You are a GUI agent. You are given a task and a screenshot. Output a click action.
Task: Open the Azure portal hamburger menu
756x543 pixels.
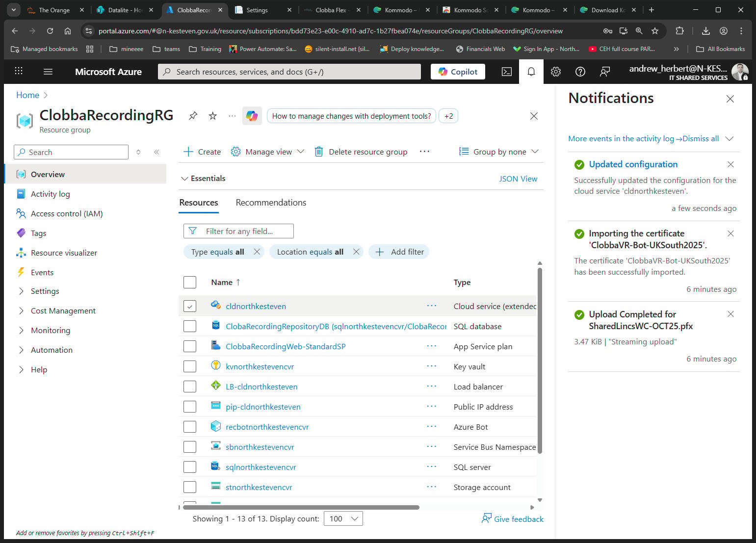click(x=48, y=72)
